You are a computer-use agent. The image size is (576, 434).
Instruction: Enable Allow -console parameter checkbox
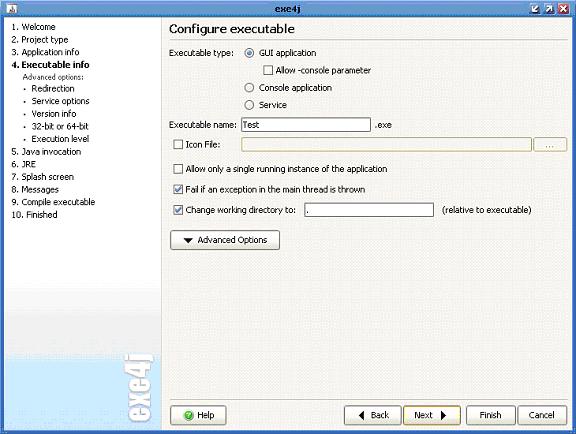(268, 70)
